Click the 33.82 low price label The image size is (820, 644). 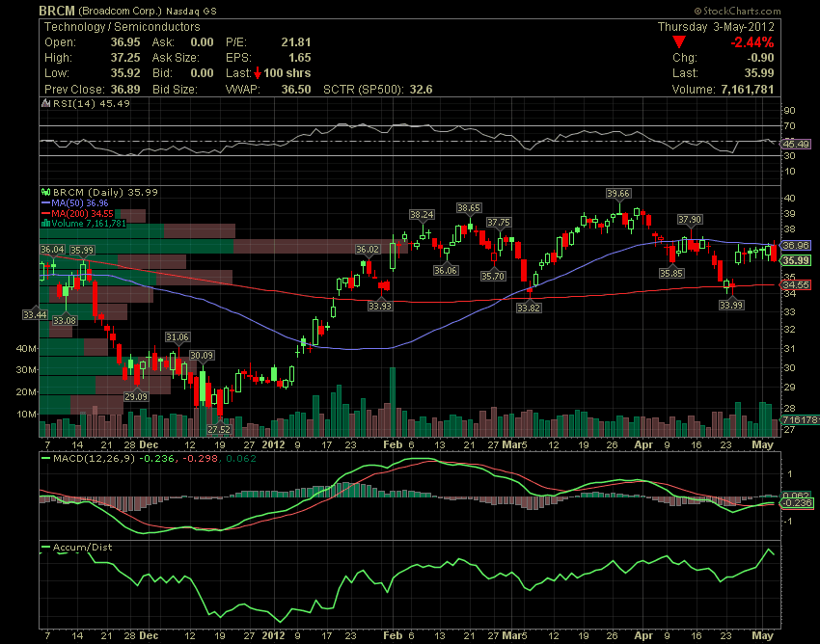coord(529,308)
